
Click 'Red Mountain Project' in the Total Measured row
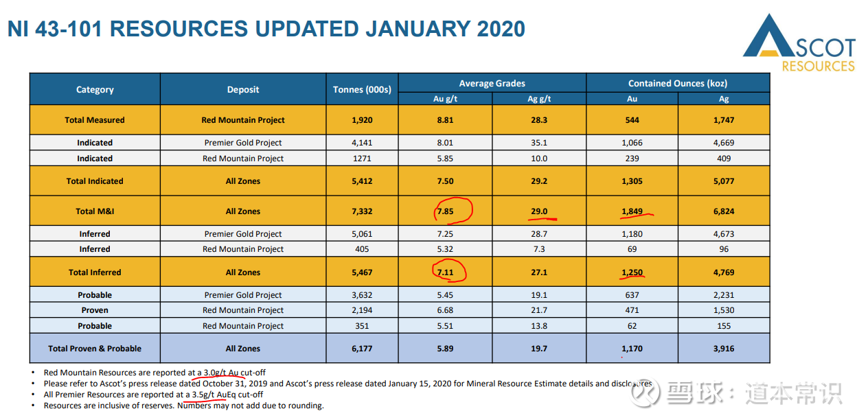click(x=243, y=120)
